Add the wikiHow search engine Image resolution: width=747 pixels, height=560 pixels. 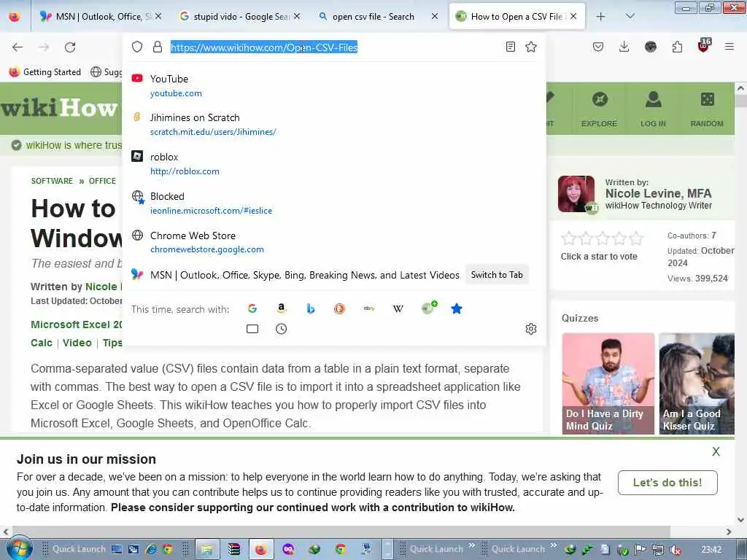coord(429,308)
